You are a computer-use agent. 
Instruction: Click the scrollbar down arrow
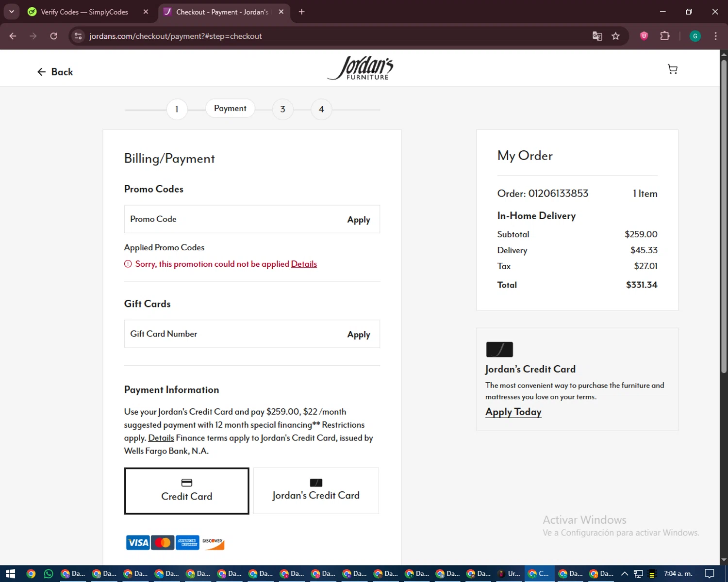point(724,560)
